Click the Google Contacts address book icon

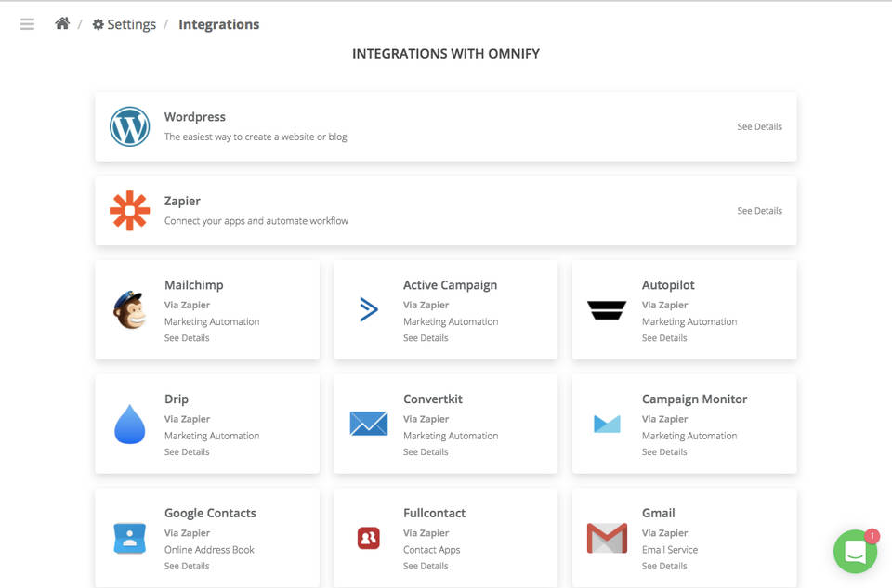point(129,538)
